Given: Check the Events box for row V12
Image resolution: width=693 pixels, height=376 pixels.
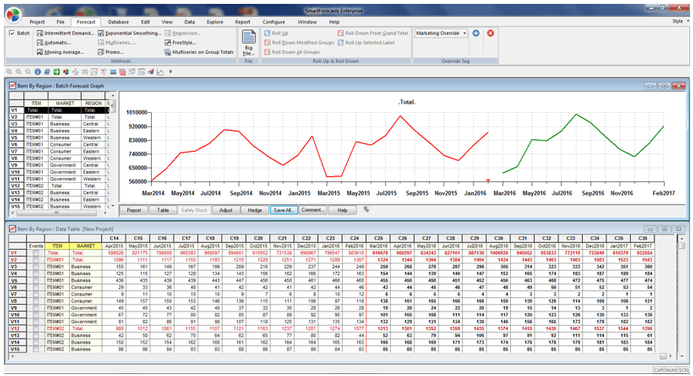Looking at the screenshot, I should tap(36, 328).
